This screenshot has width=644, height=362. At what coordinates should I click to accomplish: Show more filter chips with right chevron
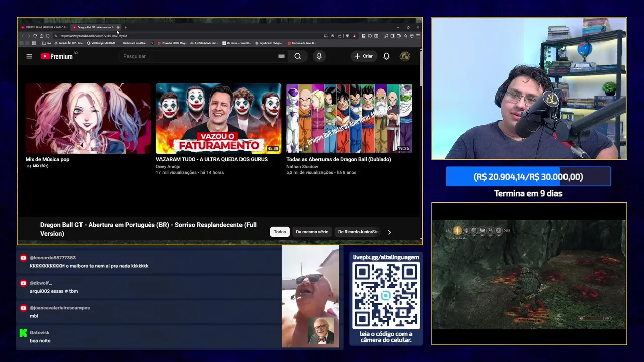pos(389,232)
